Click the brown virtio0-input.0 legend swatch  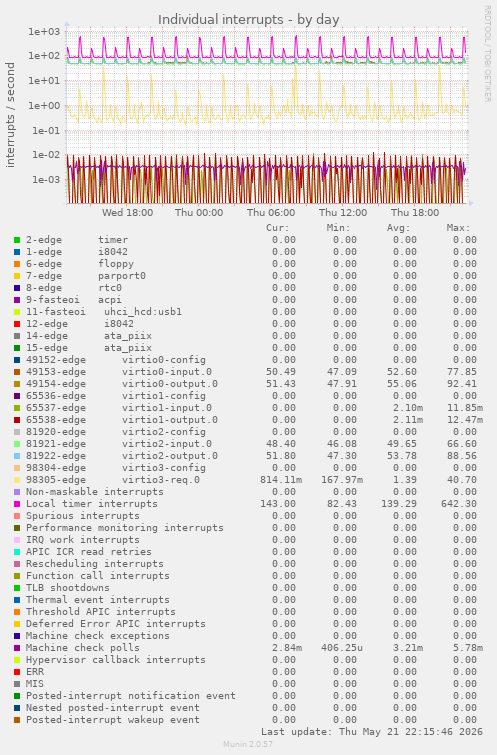[x=17, y=372]
